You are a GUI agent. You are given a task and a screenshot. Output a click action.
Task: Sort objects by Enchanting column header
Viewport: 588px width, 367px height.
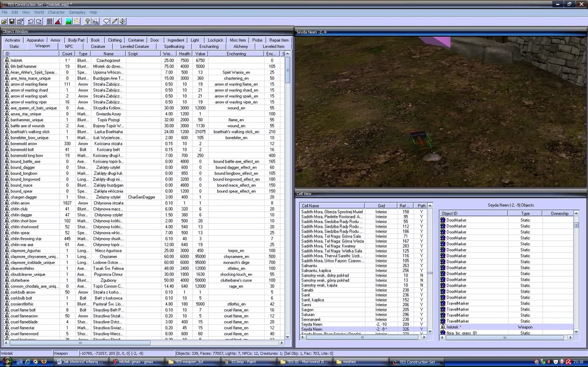[x=236, y=54]
